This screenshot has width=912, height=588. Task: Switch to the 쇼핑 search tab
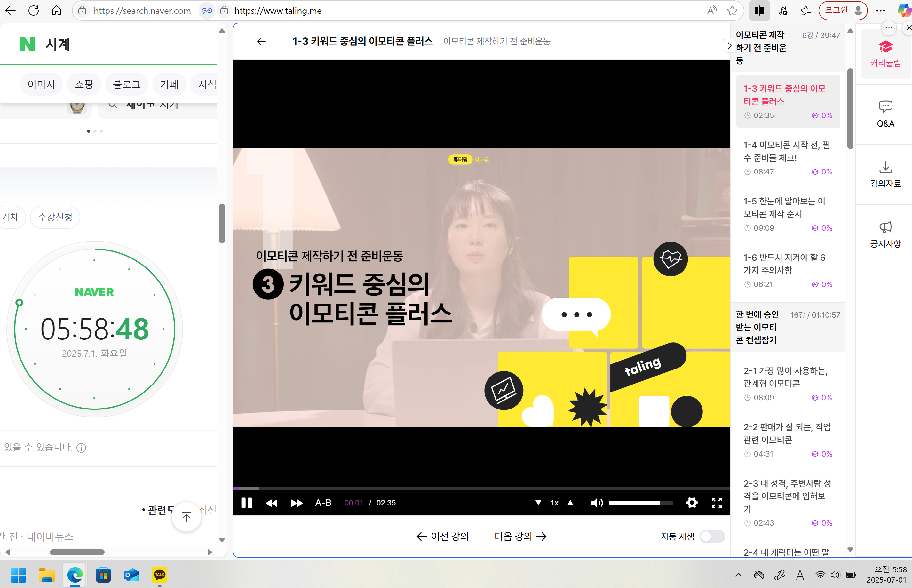pyautogui.click(x=83, y=84)
